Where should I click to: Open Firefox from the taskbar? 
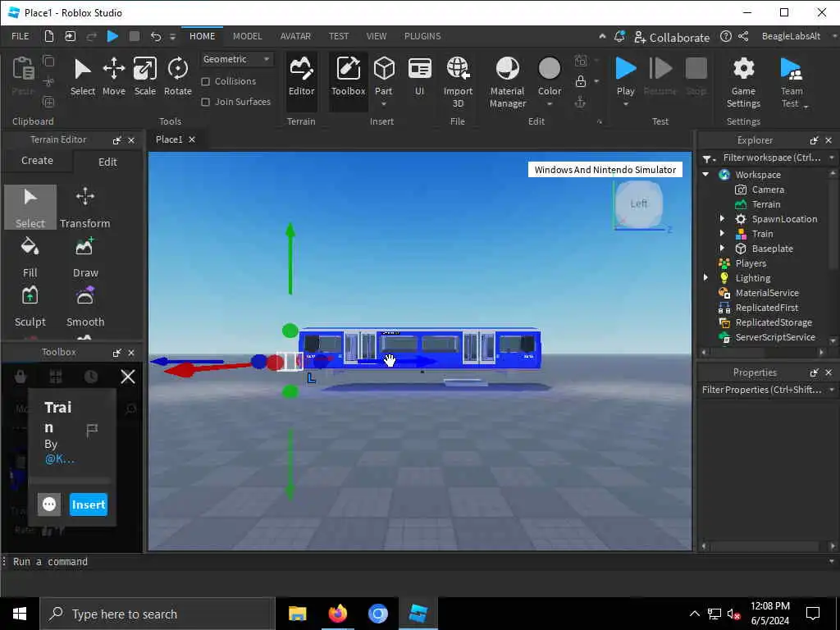click(337, 614)
